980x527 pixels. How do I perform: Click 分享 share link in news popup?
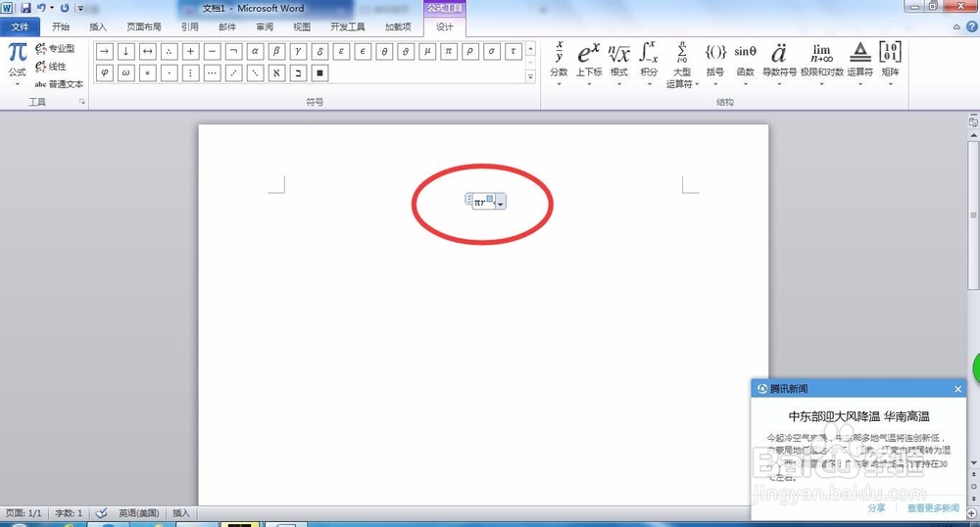click(x=876, y=508)
